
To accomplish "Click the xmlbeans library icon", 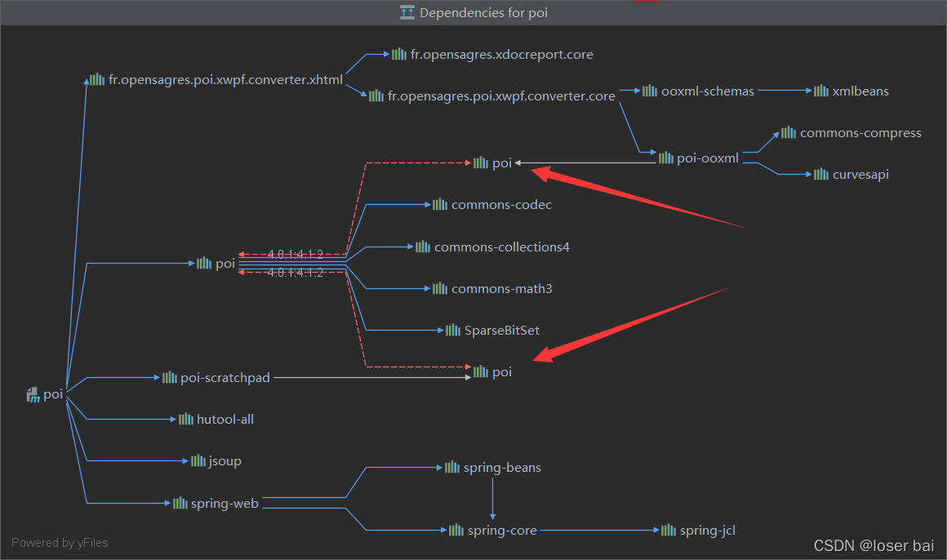I will click(x=820, y=91).
